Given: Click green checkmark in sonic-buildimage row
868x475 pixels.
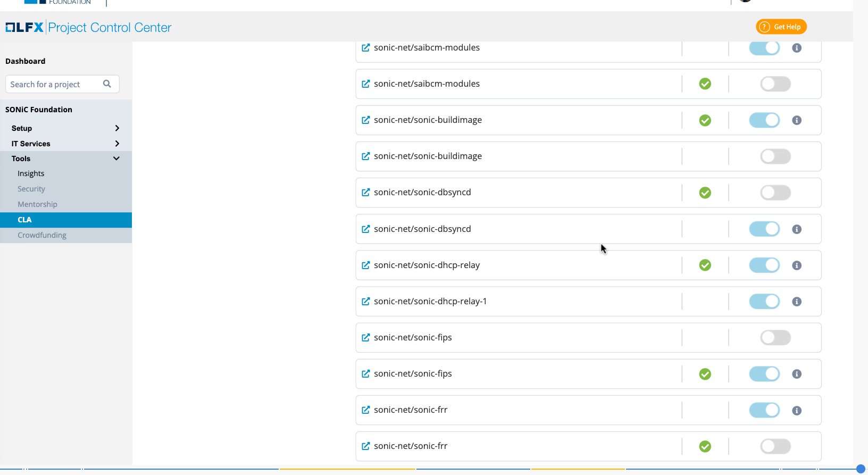Looking at the screenshot, I should (705, 120).
